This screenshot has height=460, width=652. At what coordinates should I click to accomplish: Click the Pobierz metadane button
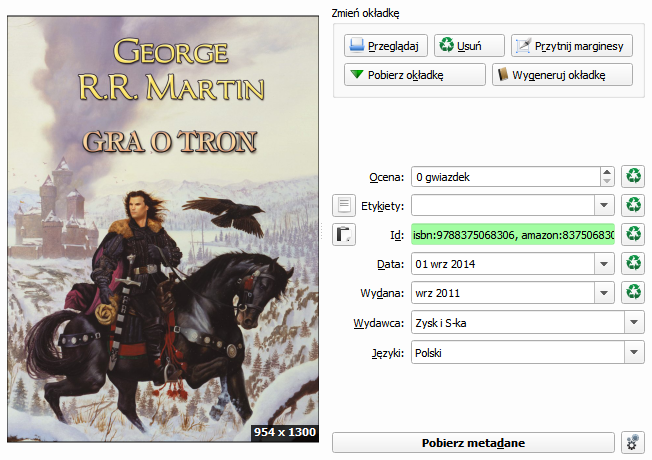pos(473,443)
